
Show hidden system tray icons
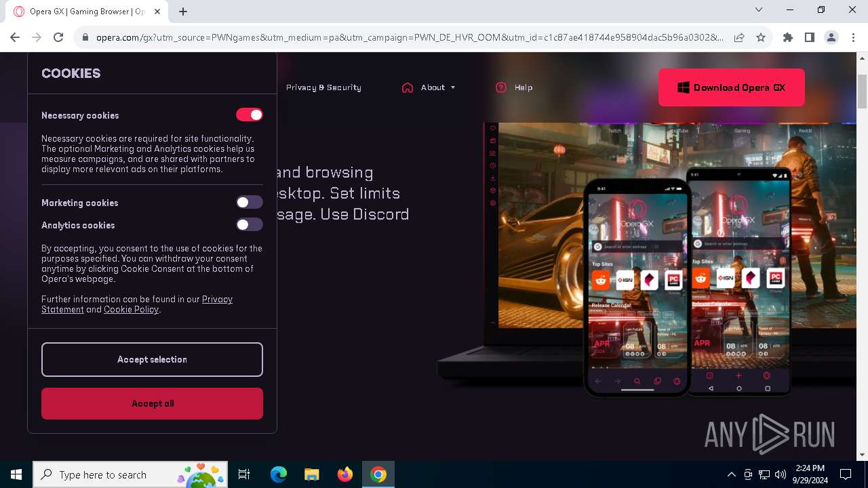(x=731, y=474)
